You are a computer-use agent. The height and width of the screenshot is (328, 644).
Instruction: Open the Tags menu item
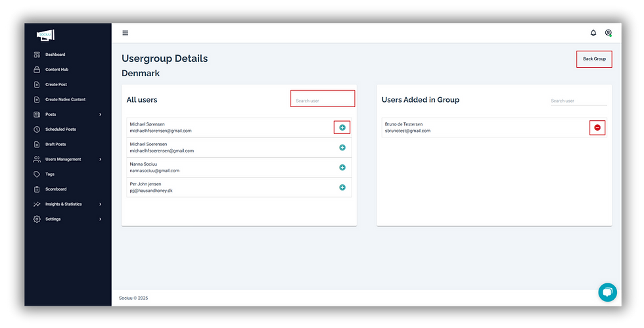(x=50, y=174)
